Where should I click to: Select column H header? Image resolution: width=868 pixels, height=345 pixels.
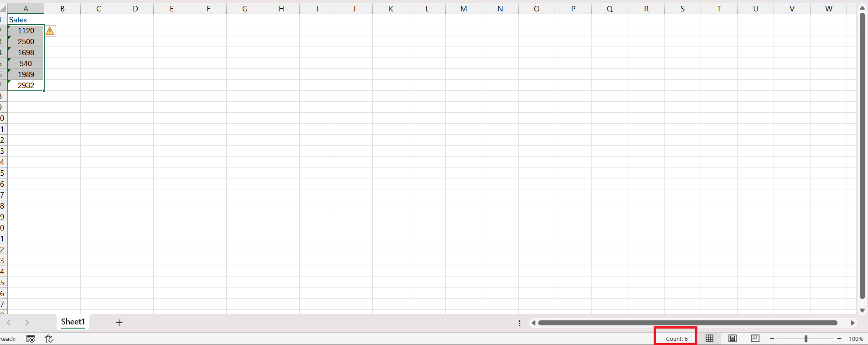[x=281, y=9]
